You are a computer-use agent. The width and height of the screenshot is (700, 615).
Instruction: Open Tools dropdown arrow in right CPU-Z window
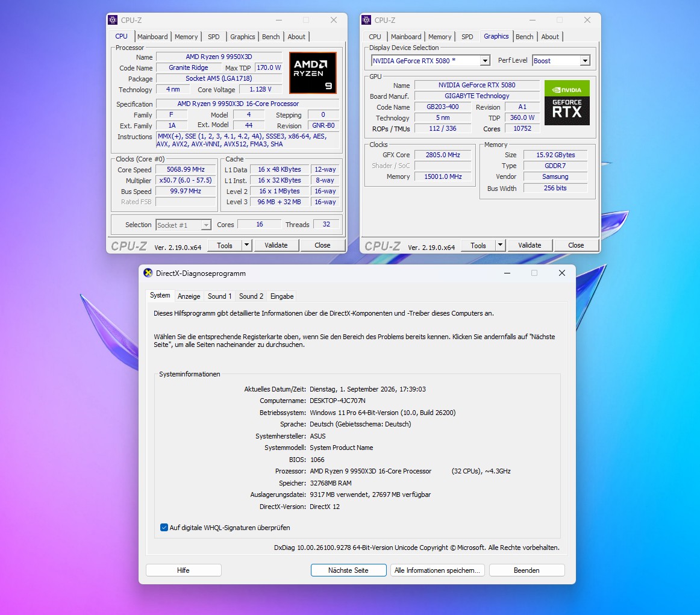tap(500, 245)
